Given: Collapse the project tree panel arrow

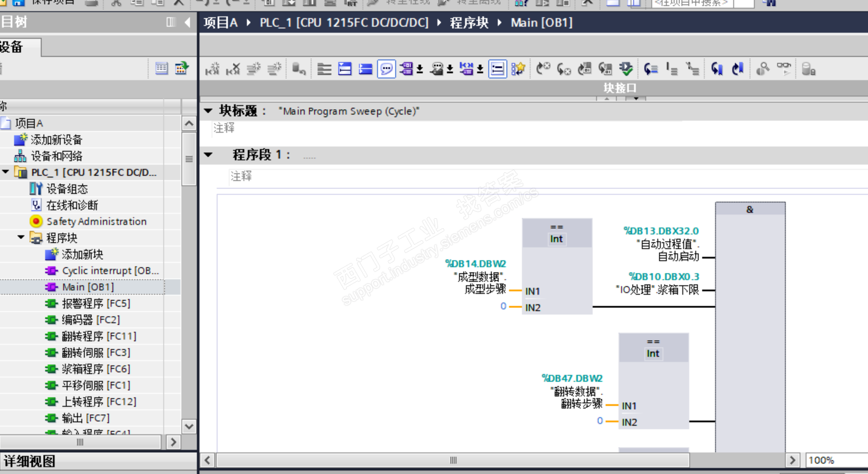Looking at the screenshot, I should pos(187,22).
